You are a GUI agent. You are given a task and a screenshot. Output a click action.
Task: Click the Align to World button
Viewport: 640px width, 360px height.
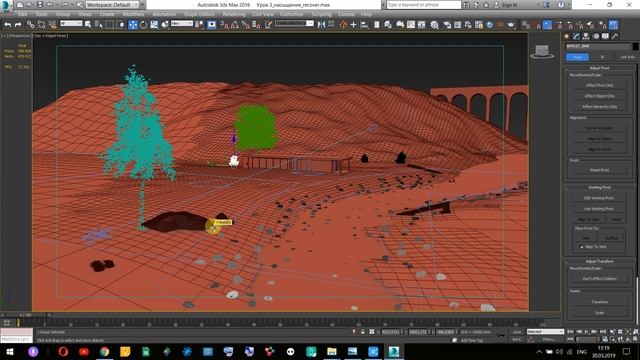pos(599,149)
